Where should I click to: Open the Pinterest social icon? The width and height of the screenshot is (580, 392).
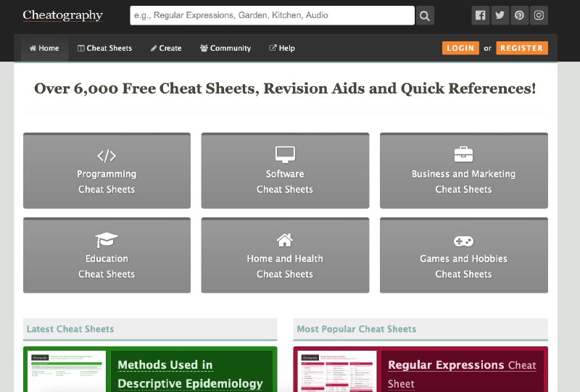click(519, 15)
